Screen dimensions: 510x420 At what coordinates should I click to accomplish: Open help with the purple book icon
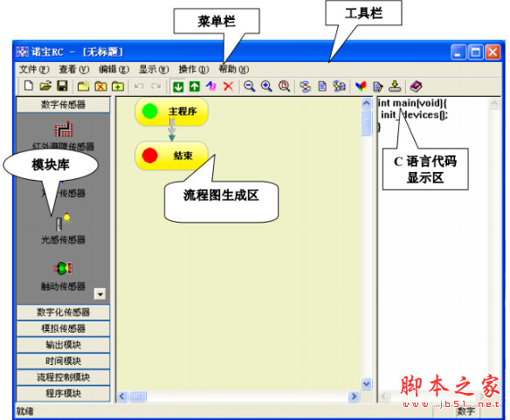click(x=416, y=86)
